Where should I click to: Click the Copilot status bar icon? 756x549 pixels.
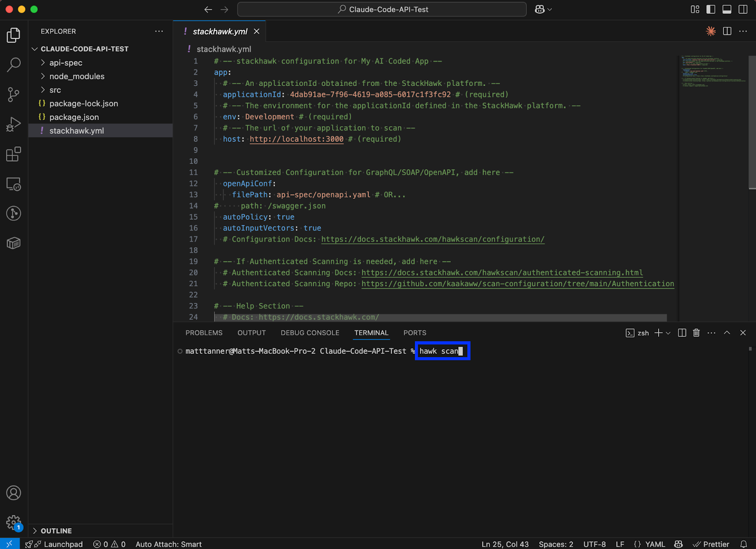coord(679,544)
